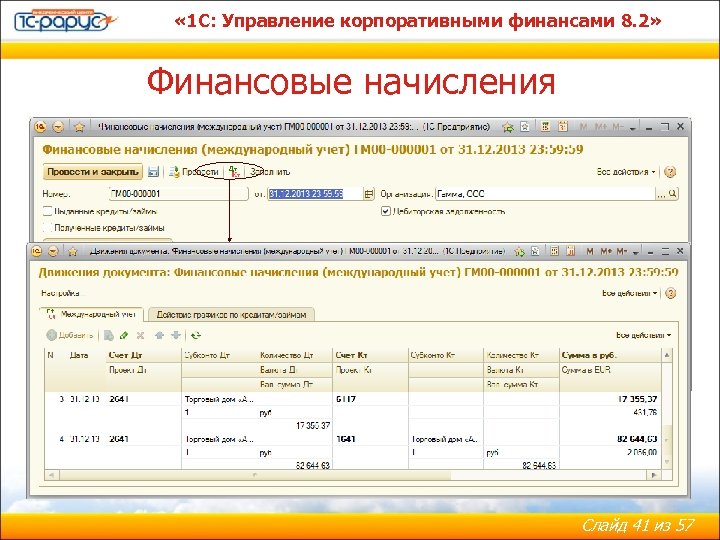Uncheck Дебиторская задолженность checkbox
Screen dimensions: 720x540
[x=386, y=211]
